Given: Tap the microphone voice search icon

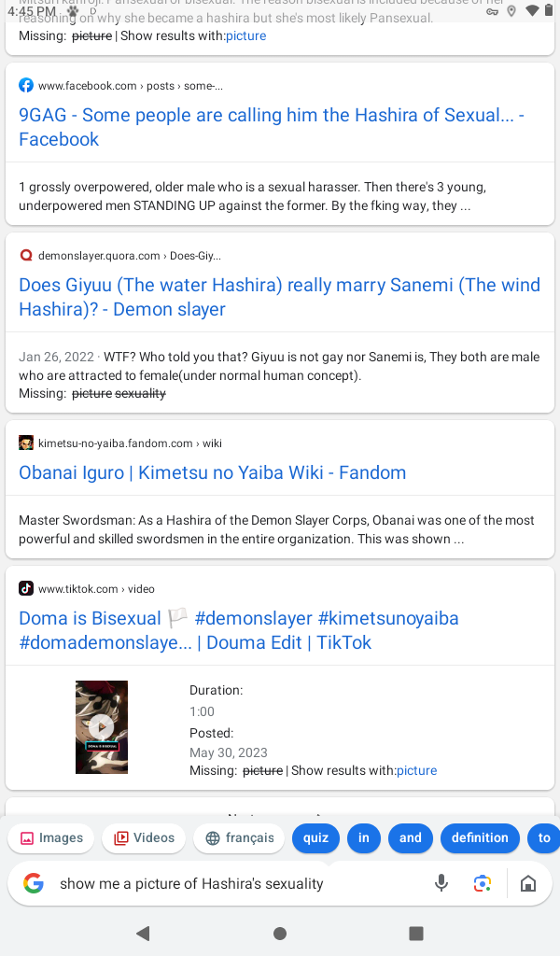Looking at the screenshot, I should pos(441,883).
